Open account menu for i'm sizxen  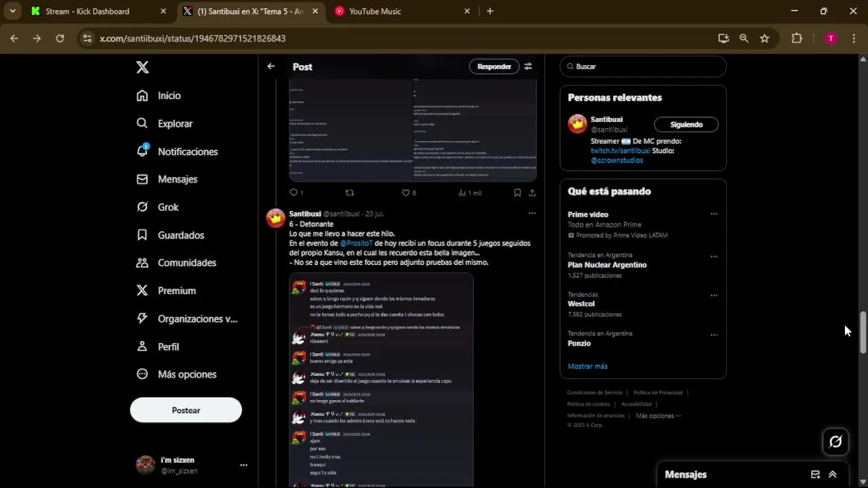[192, 465]
